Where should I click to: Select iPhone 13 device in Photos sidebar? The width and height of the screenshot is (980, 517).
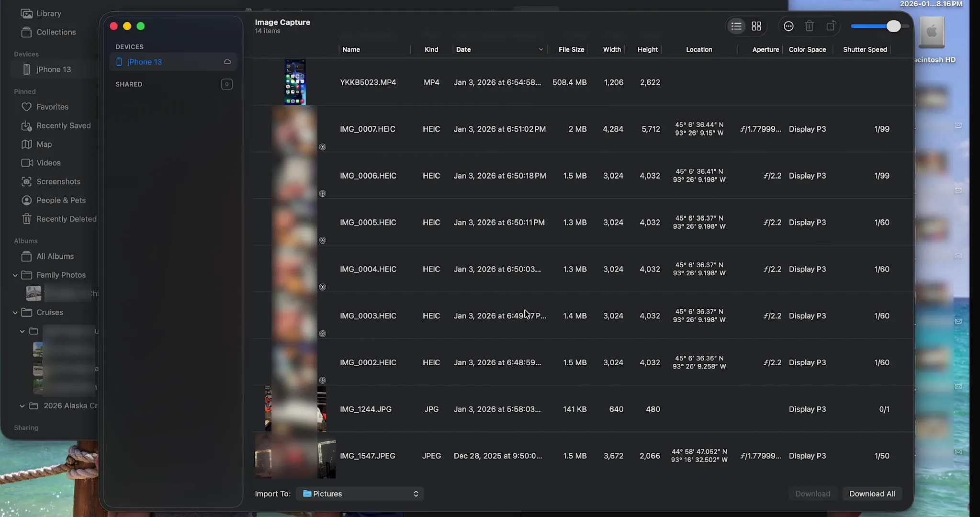(x=53, y=69)
